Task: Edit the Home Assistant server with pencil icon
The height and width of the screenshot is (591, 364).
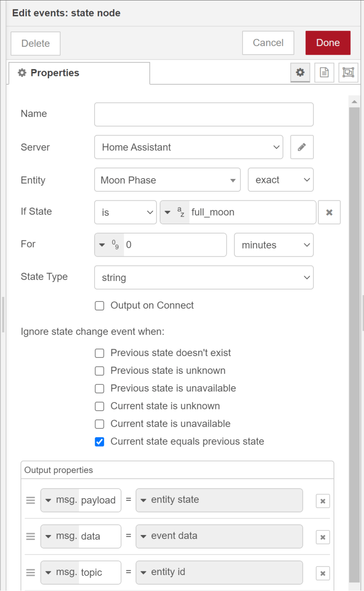Action: pyautogui.click(x=302, y=147)
